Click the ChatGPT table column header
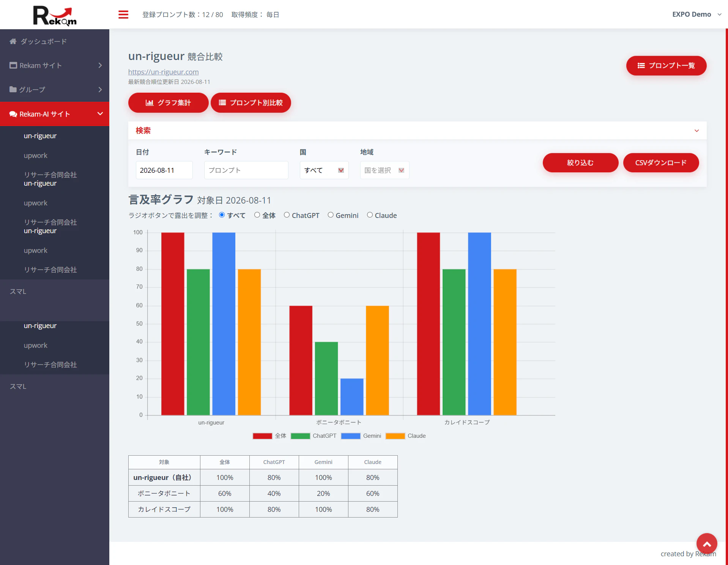The image size is (728, 565). click(x=274, y=462)
